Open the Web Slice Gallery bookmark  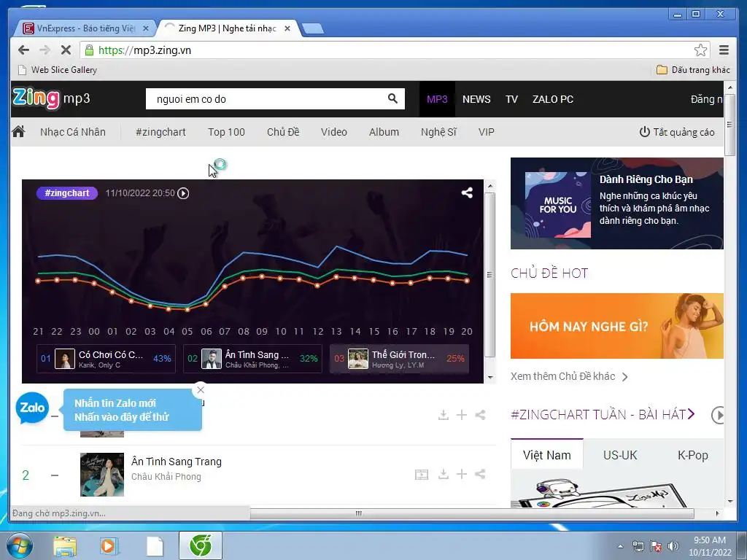[x=57, y=69]
